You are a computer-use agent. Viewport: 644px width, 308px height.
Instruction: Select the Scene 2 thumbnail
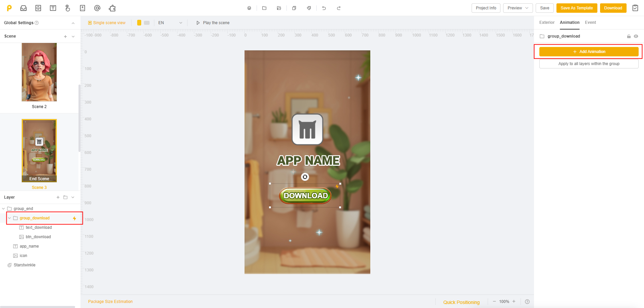click(39, 72)
